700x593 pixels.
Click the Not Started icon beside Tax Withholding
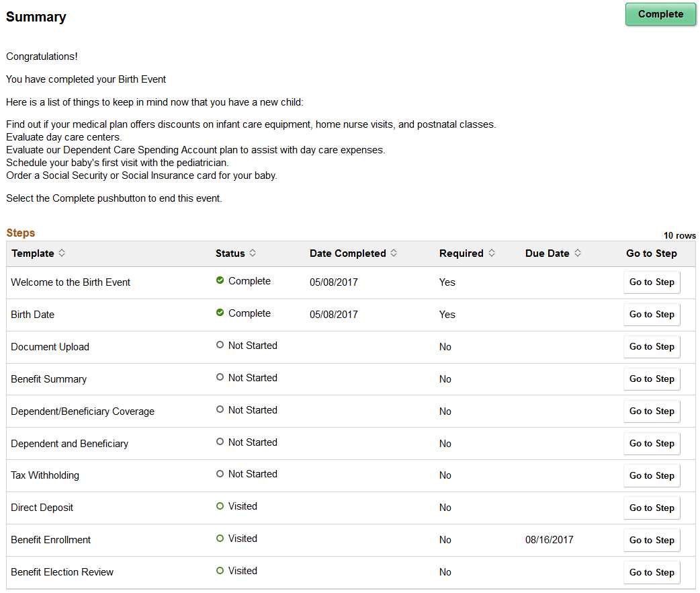coord(220,473)
